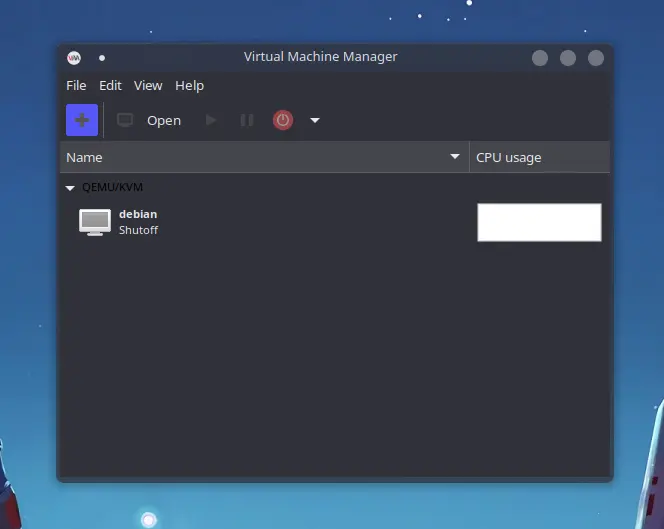The width and height of the screenshot is (664, 529).
Task: Click the debian CPU usage graph
Action: point(539,222)
